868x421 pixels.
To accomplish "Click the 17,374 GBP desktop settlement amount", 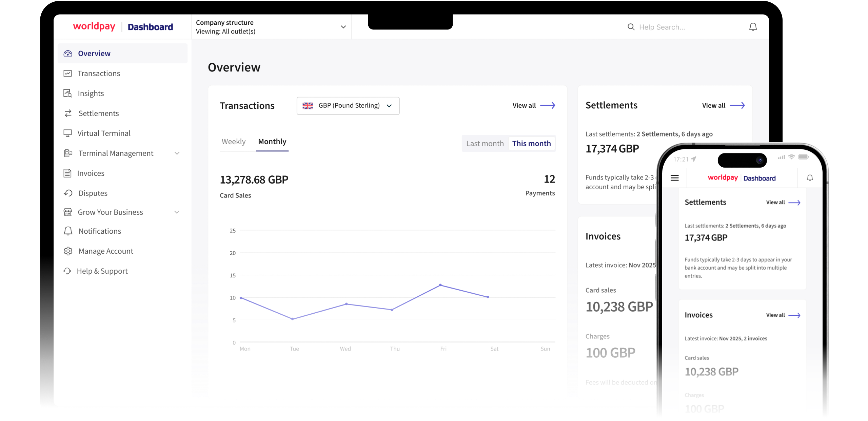I will click(612, 149).
